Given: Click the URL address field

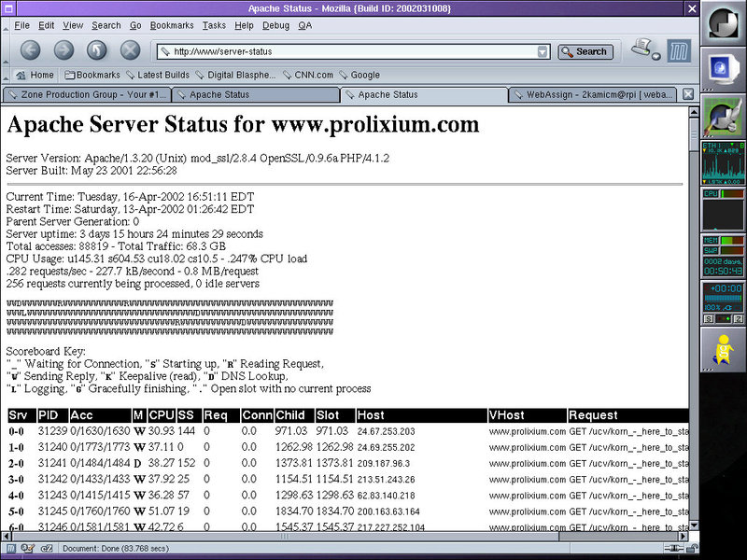Looking at the screenshot, I should 354,51.
